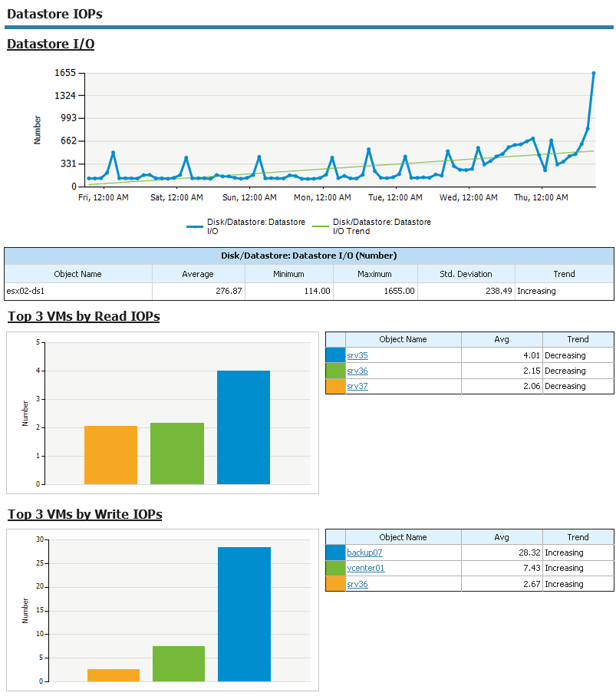Screen dimensions: 616x696
Task: Open the srv35 link in Read IOPs table
Action: point(357,355)
